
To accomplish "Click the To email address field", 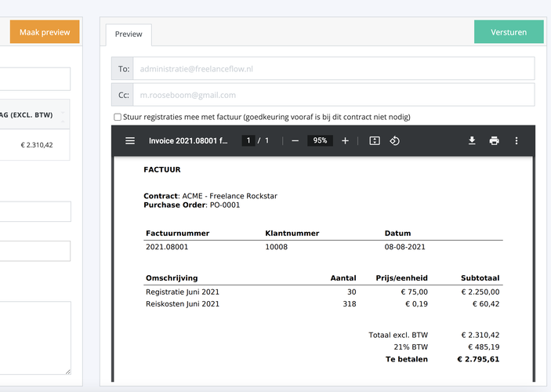I will click(333, 69).
